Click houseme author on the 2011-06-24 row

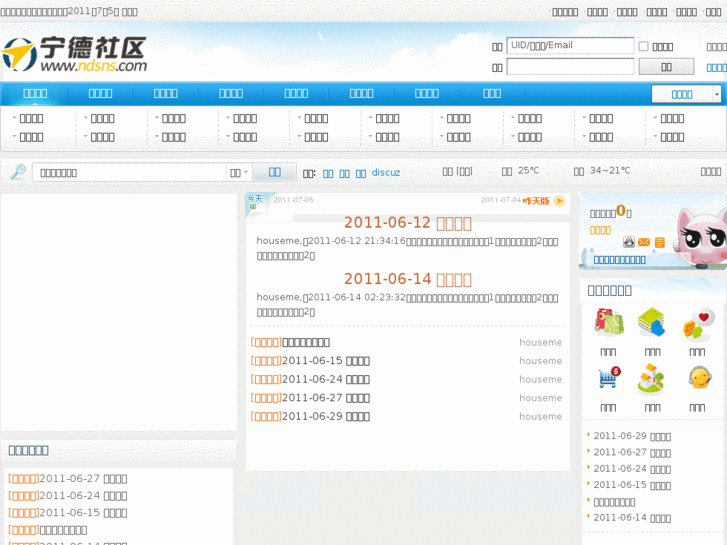click(540, 379)
